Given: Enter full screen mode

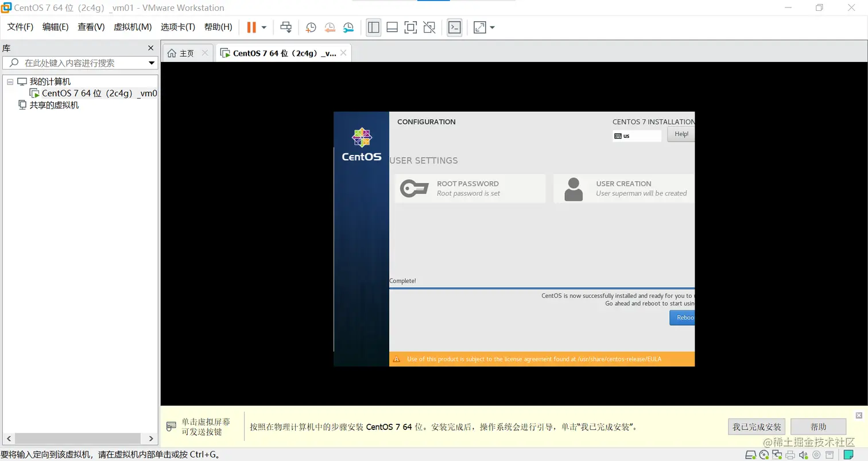Looking at the screenshot, I should [x=410, y=27].
